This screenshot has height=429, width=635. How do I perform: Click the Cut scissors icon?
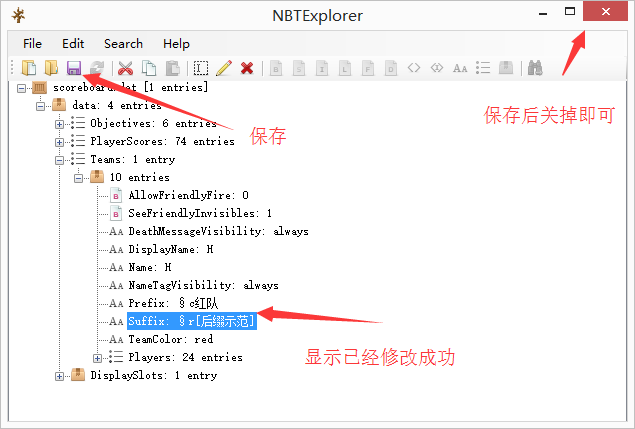pos(125,68)
